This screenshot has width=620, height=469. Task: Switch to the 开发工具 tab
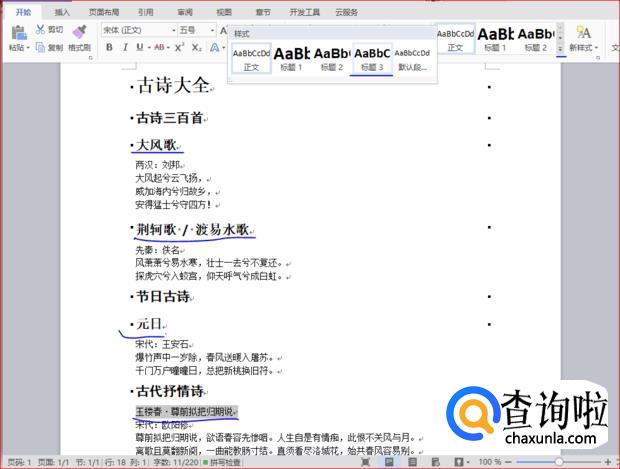[x=304, y=12]
